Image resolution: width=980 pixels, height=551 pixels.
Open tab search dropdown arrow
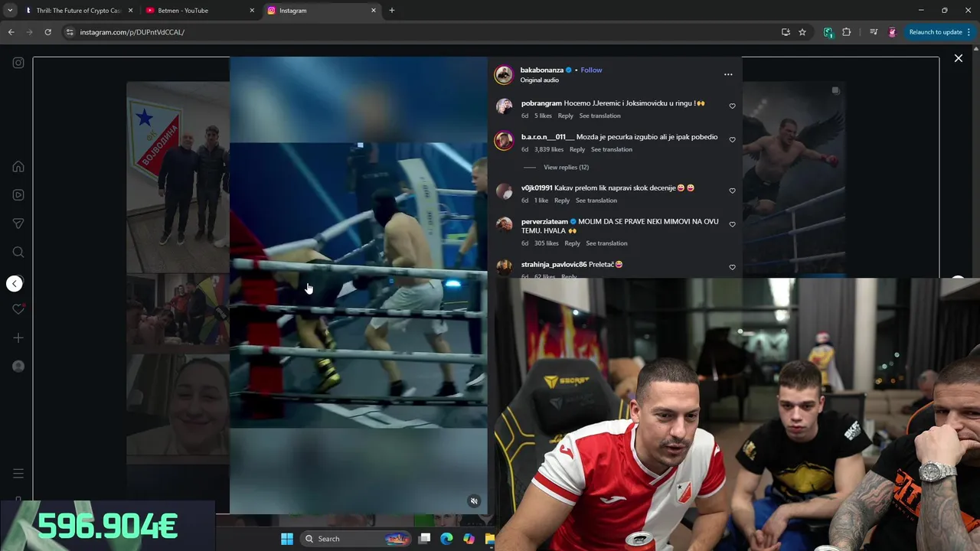(x=10, y=11)
